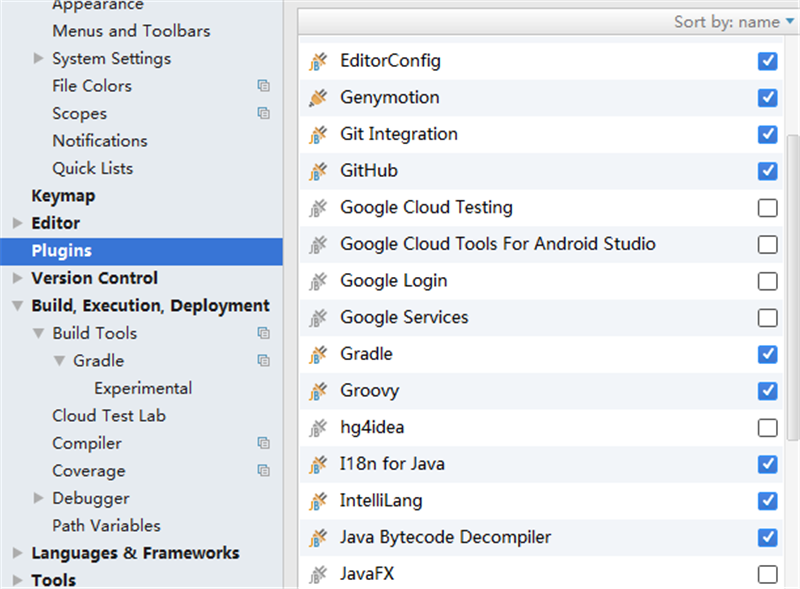Expand the Editor settings node
The height and width of the screenshot is (589, 800).
(x=17, y=223)
